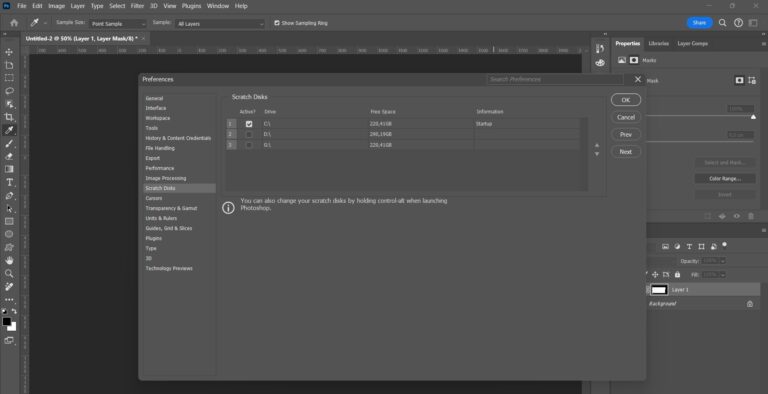
Task: Select the Move tool
Action: (9, 52)
